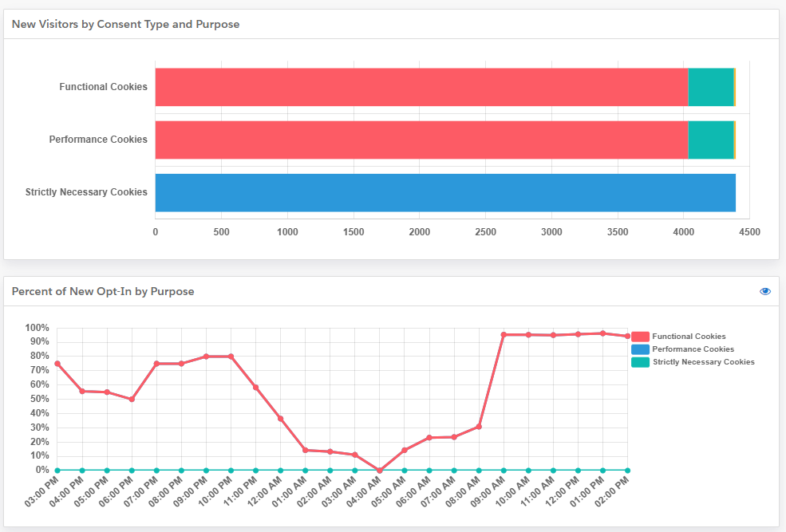Click 'New Visitors by Consent Type and Purpose' title
This screenshot has width=786, height=532.
(x=125, y=25)
